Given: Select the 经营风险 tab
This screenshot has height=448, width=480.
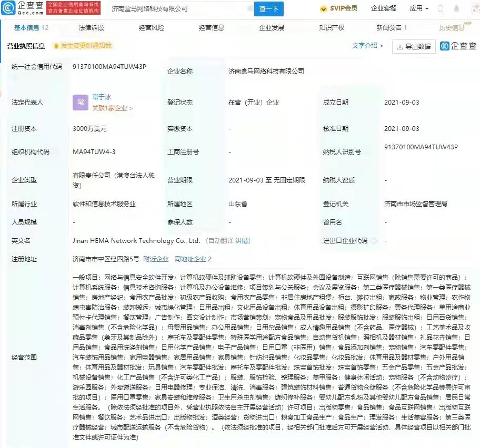Looking at the screenshot, I should (x=152, y=28).
